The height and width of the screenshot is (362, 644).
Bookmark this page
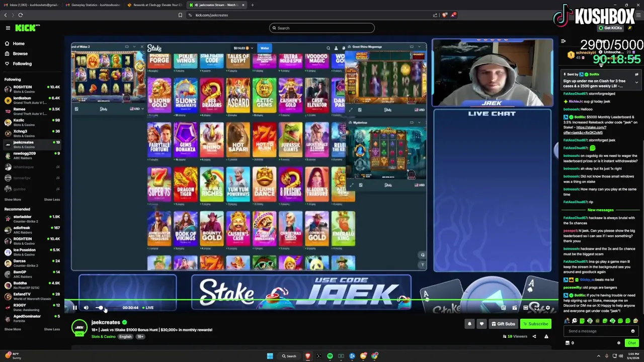[180, 15]
